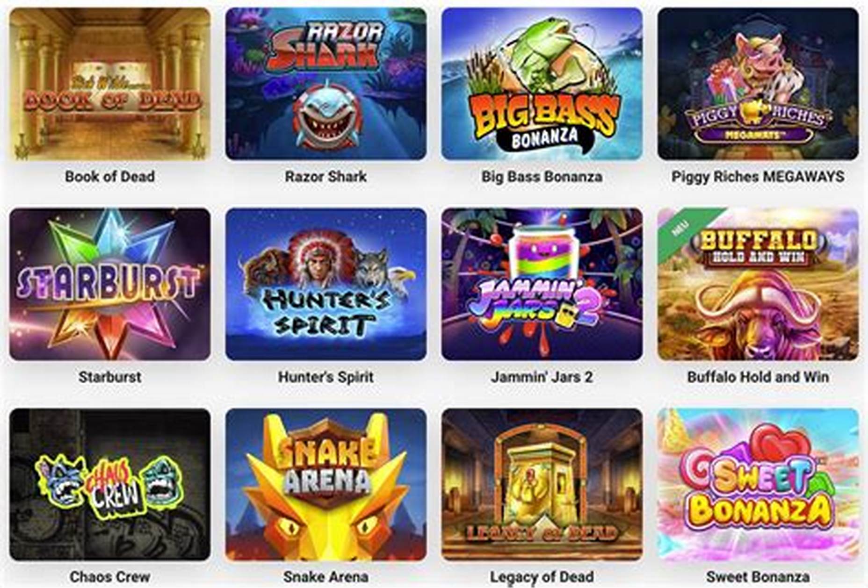The image size is (868, 588).
Task: Click the "Big Bass Bonanza" caption
Action: tap(542, 176)
